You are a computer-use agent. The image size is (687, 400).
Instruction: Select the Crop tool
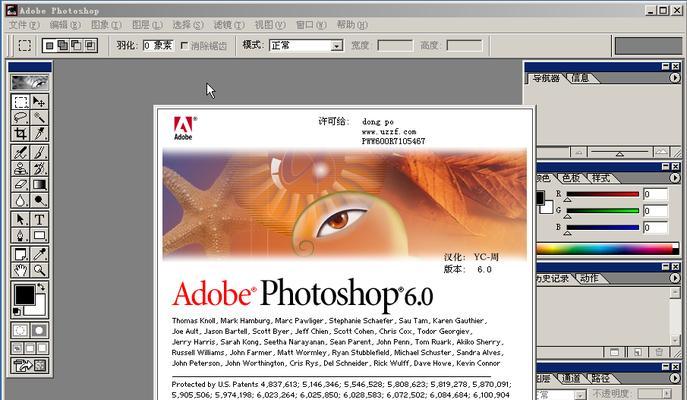21,133
